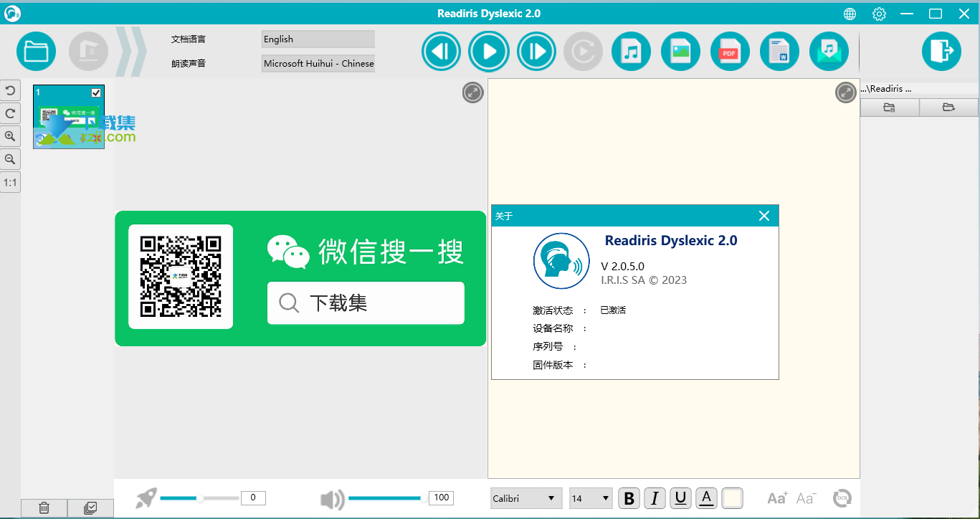The height and width of the screenshot is (519, 980).
Task: Open a file with the folder icon
Action: coord(36,52)
